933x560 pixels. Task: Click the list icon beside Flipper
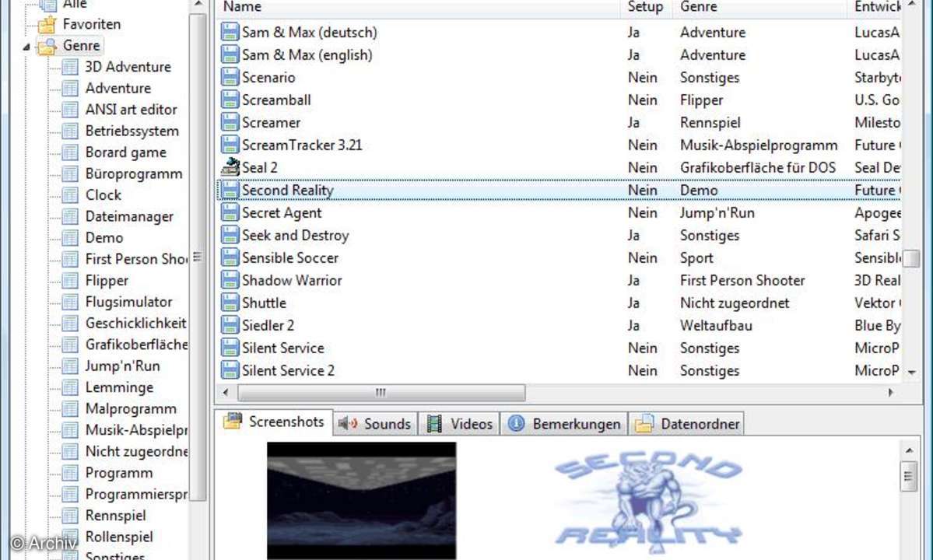[70, 281]
